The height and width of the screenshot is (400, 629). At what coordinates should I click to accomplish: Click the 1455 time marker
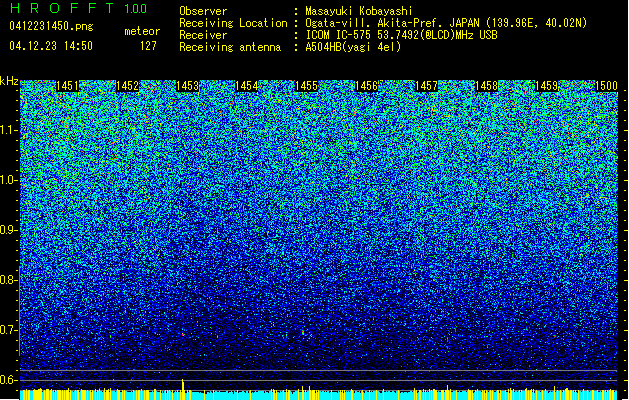[306, 86]
